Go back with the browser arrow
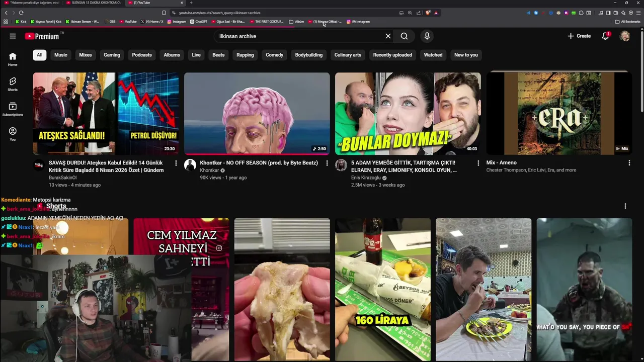Viewport: 644px width, 362px height. click(x=6, y=13)
